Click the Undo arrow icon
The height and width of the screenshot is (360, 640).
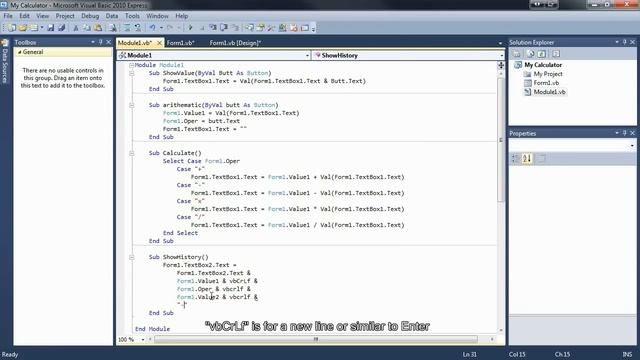coord(152,28)
